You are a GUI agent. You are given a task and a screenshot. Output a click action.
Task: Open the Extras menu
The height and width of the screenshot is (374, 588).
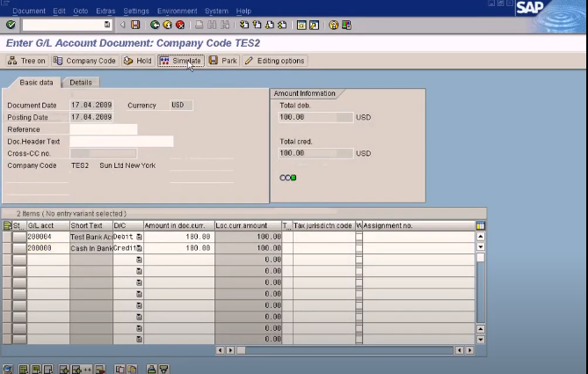(x=105, y=11)
